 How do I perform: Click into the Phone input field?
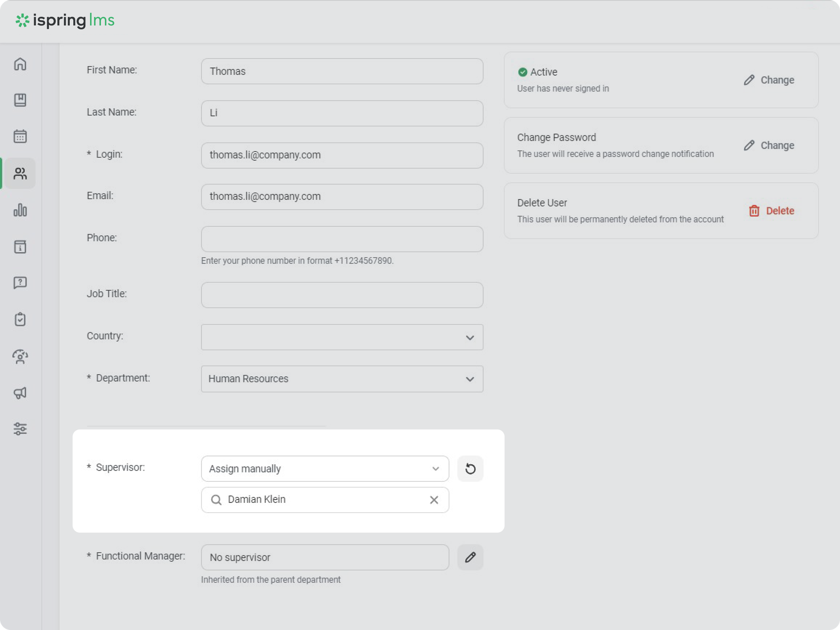342,239
